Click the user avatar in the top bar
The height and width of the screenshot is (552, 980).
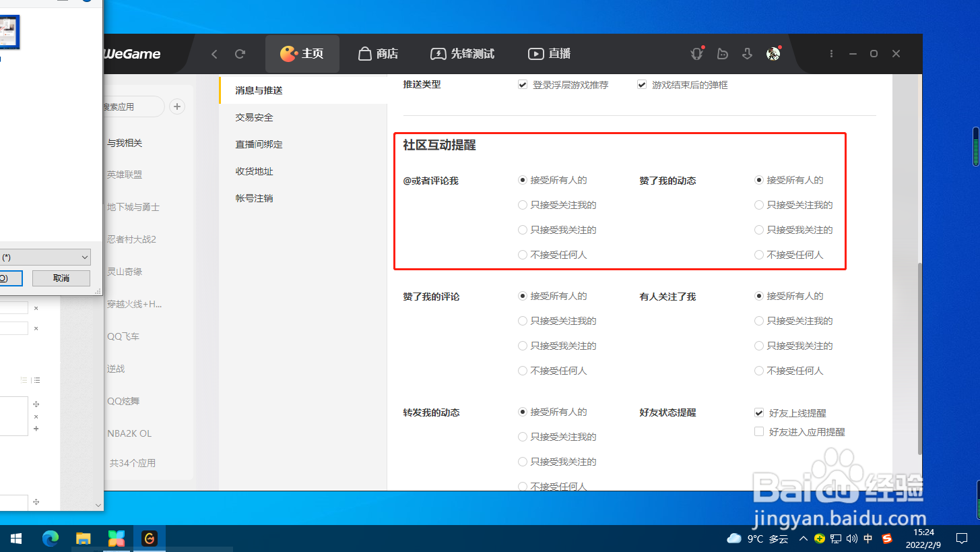tap(773, 53)
